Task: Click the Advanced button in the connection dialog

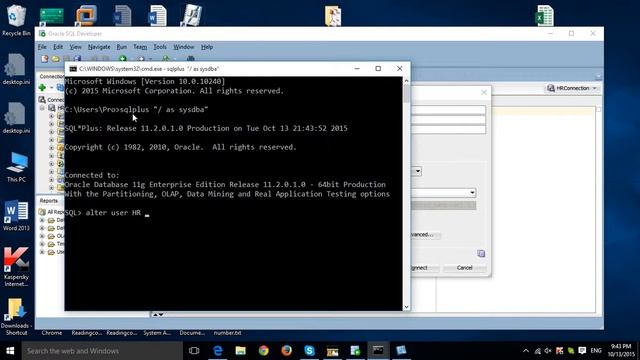Action: [x=425, y=235]
